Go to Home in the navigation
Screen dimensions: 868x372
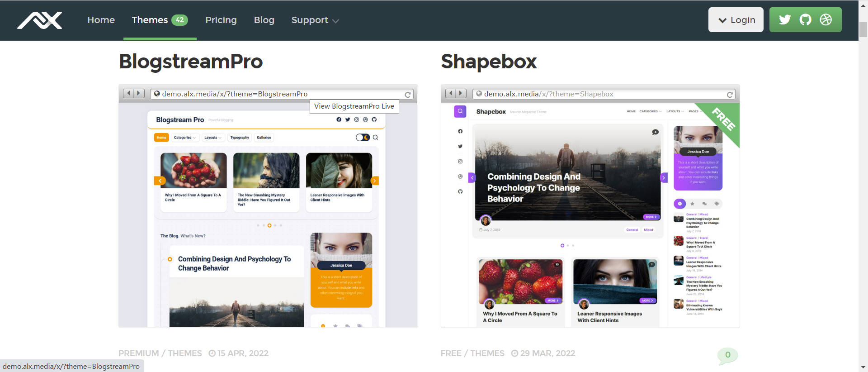[x=101, y=20]
